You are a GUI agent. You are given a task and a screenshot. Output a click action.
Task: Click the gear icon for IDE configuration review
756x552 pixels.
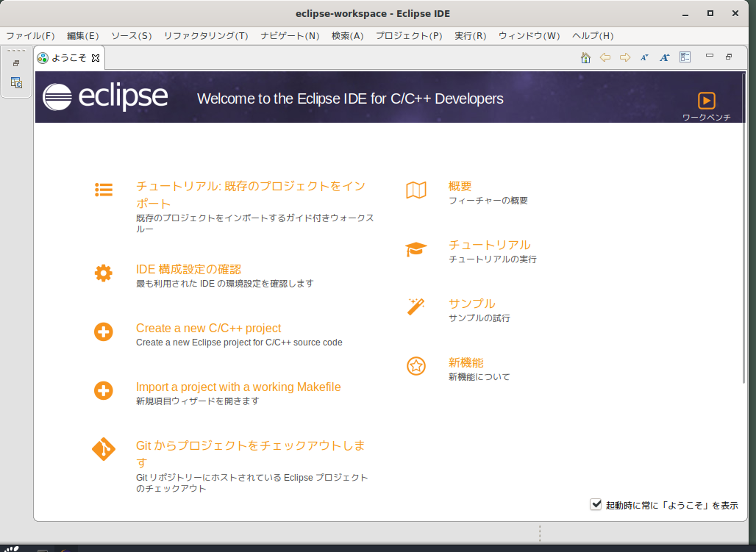coord(104,273)
